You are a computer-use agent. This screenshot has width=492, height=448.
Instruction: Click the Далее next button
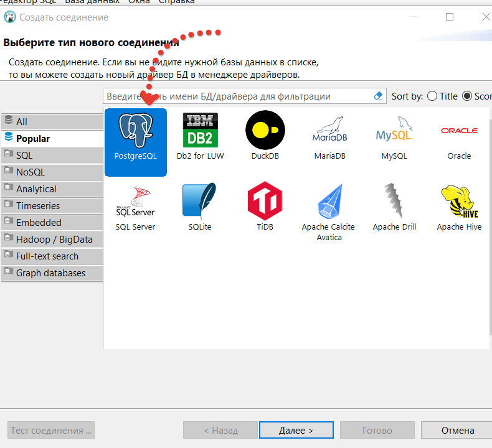pyautogui.click(x=296, y=430)
